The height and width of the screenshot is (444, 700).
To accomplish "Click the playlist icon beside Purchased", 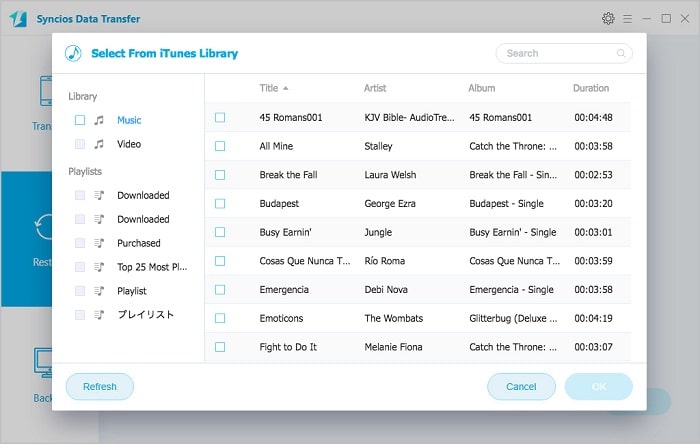I will coord(99,243).
